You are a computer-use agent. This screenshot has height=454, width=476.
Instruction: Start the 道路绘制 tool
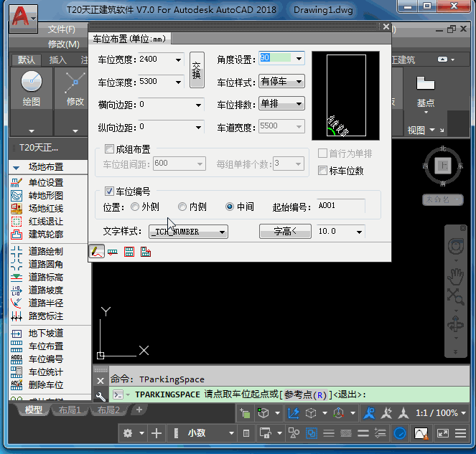pos(17,252)
